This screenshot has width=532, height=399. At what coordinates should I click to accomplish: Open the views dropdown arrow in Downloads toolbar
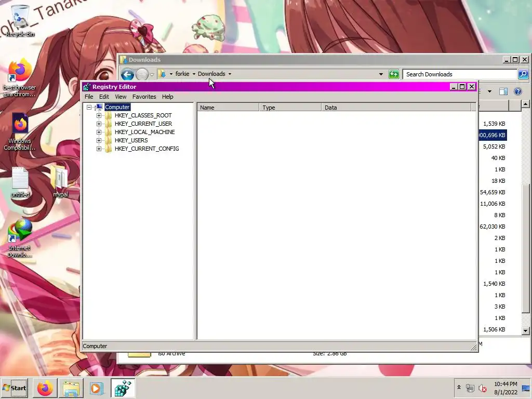pos(489,91)
